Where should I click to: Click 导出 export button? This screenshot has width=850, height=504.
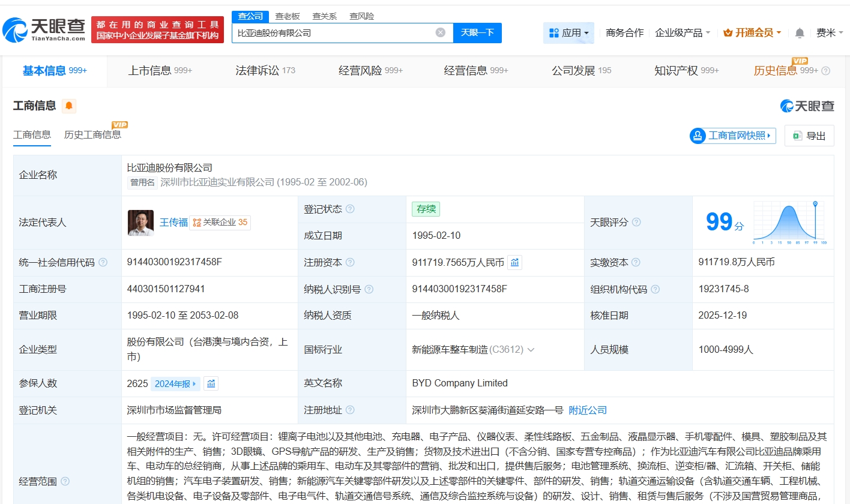point(809,136)
